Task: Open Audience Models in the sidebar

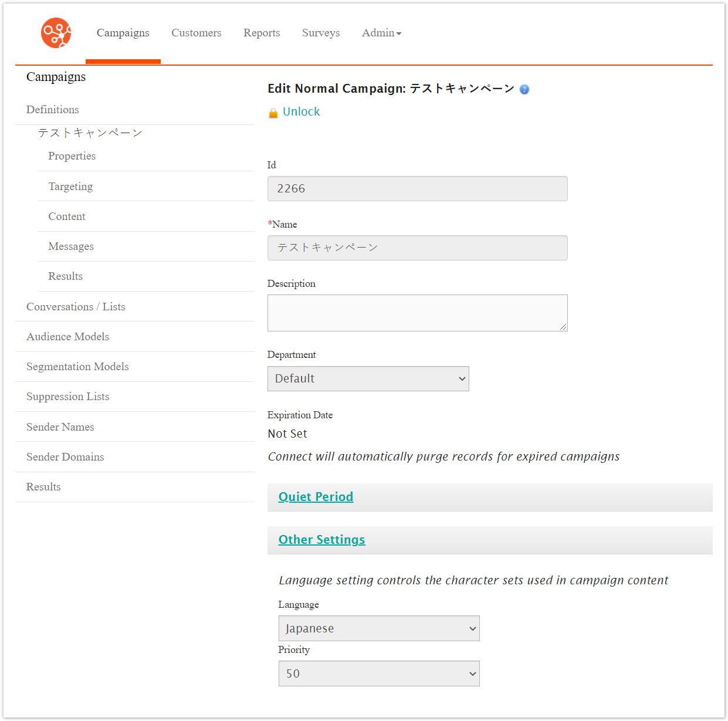Action: click(67, 337)
